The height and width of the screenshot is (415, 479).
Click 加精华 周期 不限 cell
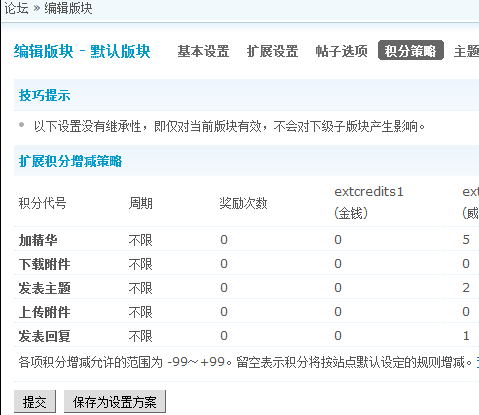click(x=141, y=240)
